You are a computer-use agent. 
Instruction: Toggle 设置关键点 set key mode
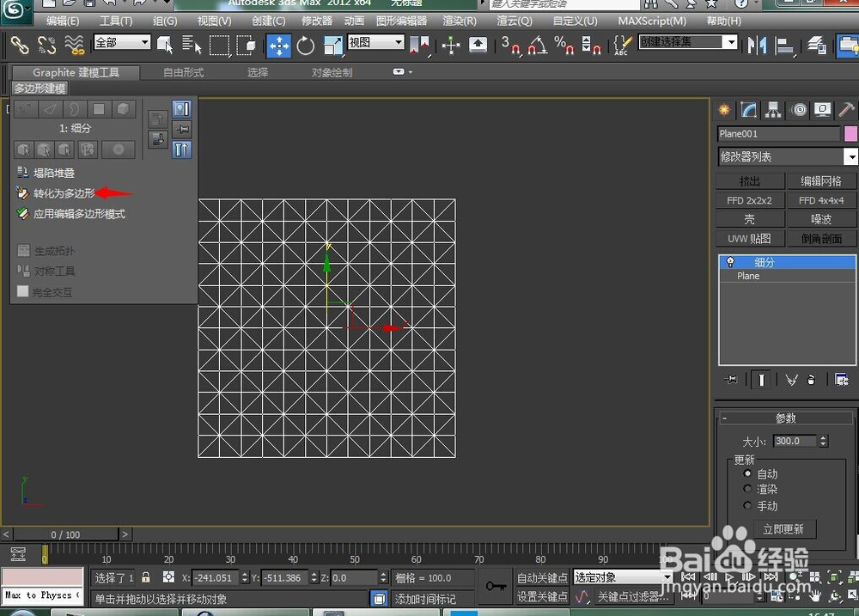542,597
